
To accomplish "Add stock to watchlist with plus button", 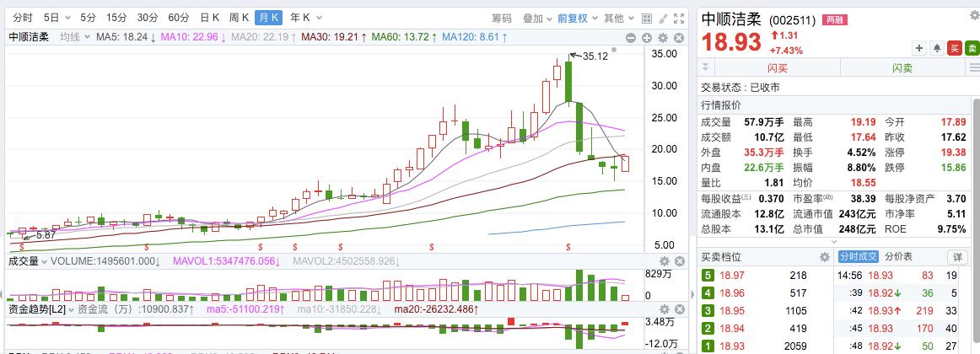I will coord(919,49).
